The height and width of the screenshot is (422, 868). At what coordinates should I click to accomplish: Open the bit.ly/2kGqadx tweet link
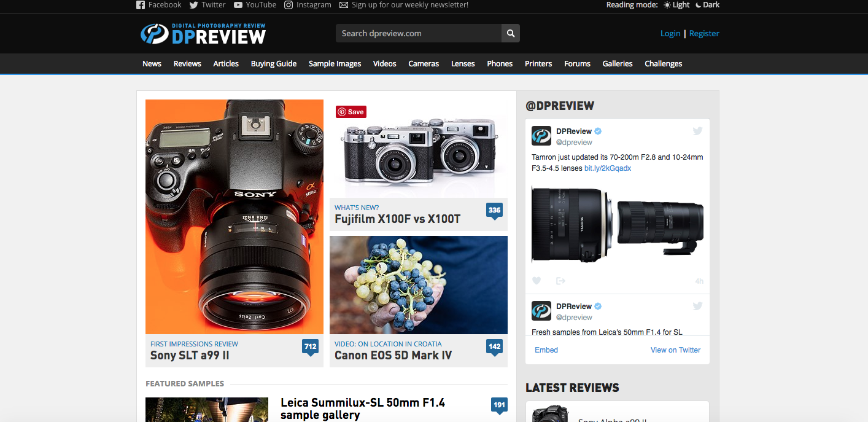click(608, 168)
